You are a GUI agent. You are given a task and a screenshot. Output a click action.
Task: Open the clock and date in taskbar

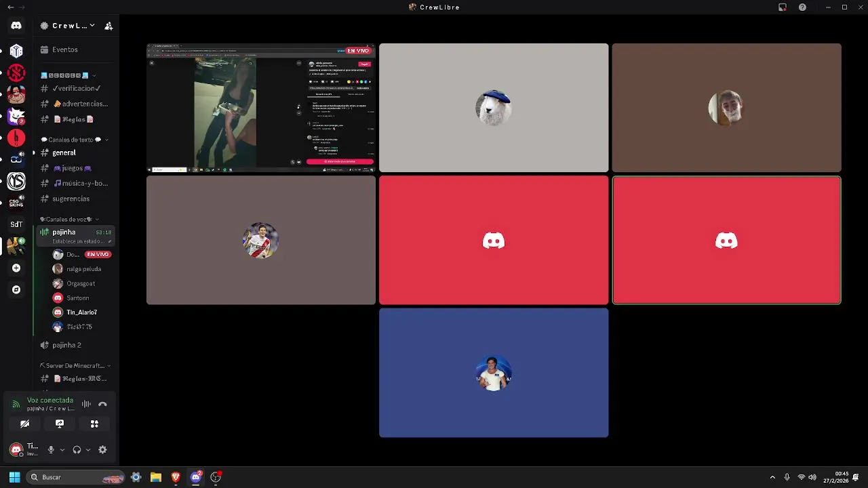coord(836,477)
